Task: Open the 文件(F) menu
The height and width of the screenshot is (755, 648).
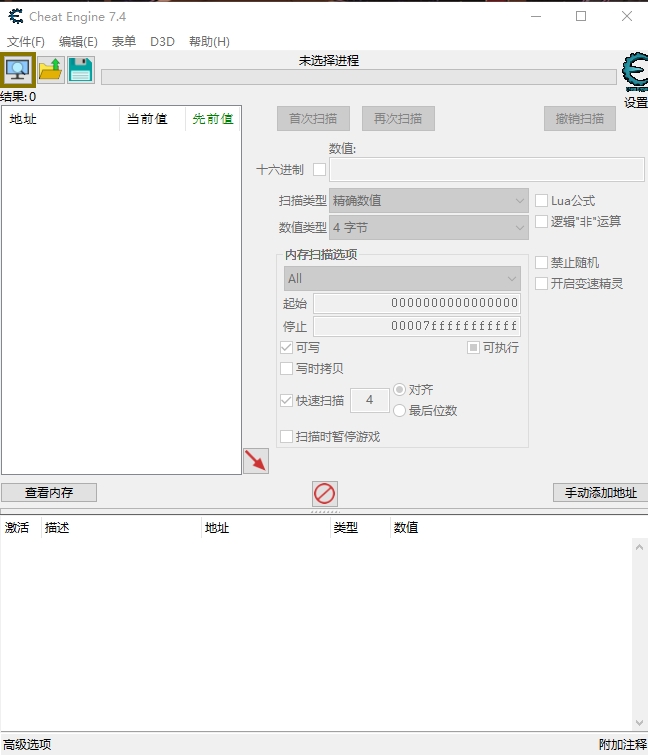Action: coord(26,42)
